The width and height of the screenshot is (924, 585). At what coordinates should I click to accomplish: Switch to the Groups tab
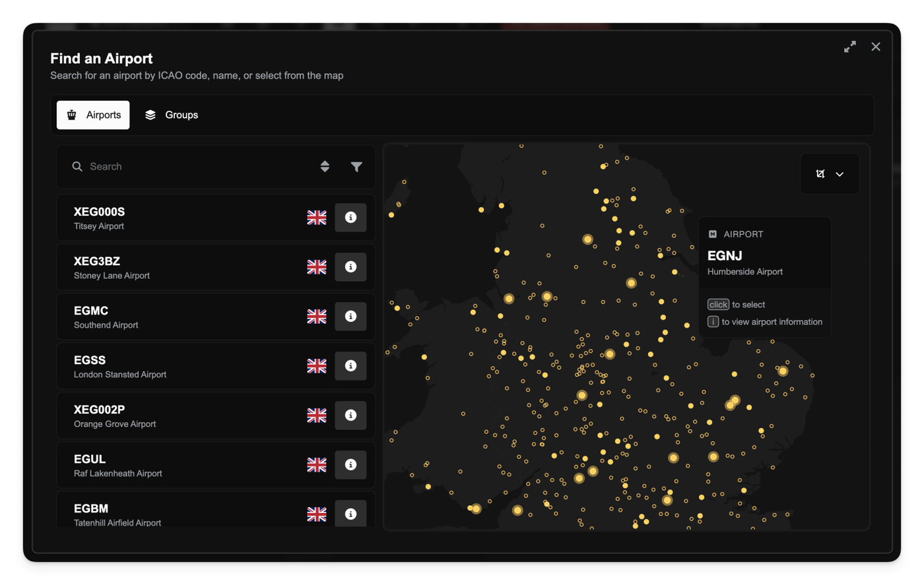click(x=172, y=115)
